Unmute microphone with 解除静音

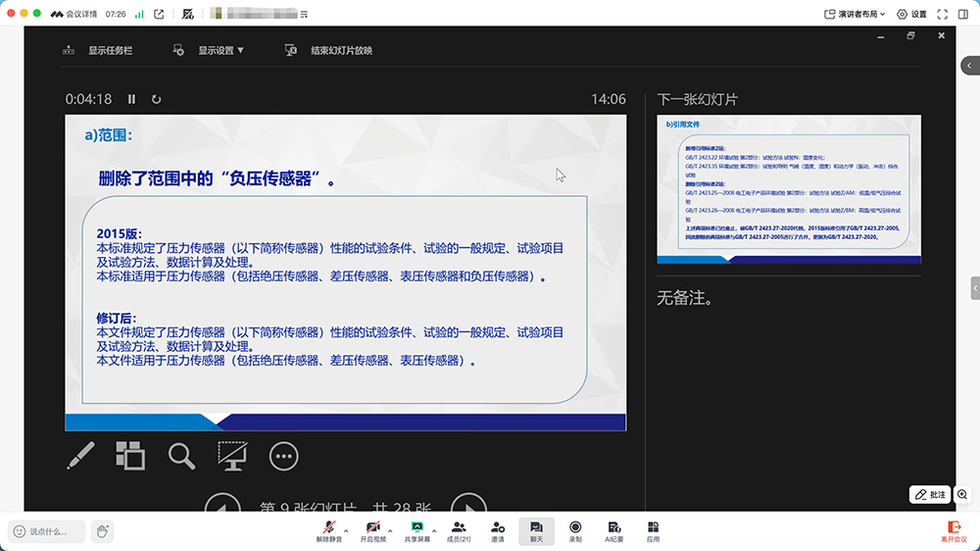pyautogui.click(x=329, y=531)
